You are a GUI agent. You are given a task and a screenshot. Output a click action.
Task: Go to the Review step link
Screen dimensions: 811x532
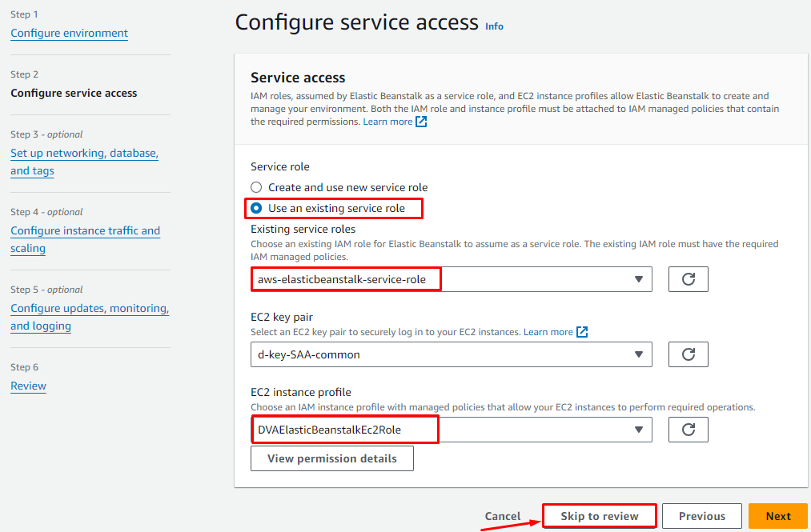tap(28, 386)
